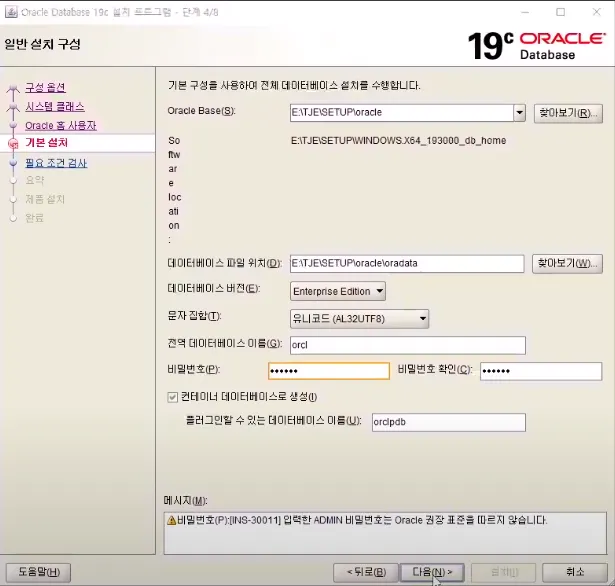Maximize the installer window
615x586 pixels.
click(x=561, y=12)
